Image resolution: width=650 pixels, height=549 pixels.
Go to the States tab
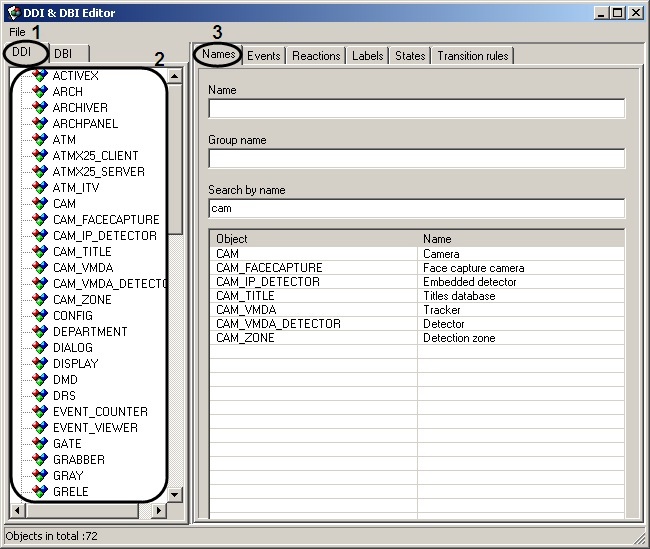coord(410,56)
